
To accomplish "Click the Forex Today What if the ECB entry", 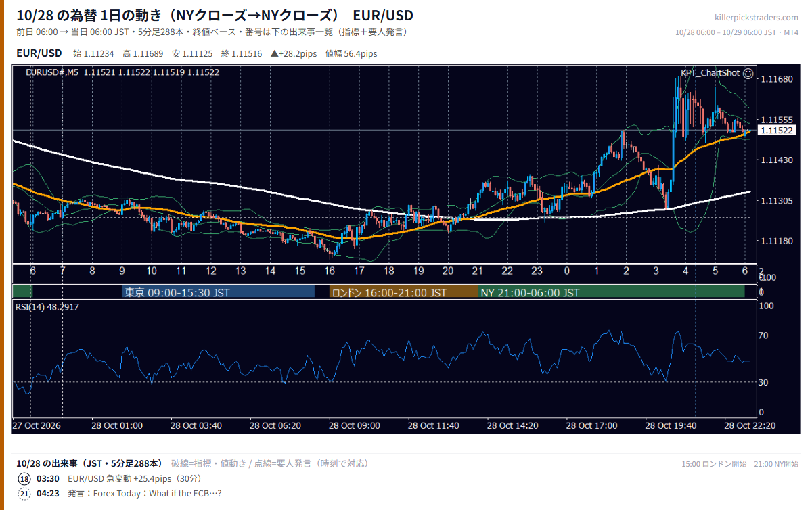I will click(145, 494).
